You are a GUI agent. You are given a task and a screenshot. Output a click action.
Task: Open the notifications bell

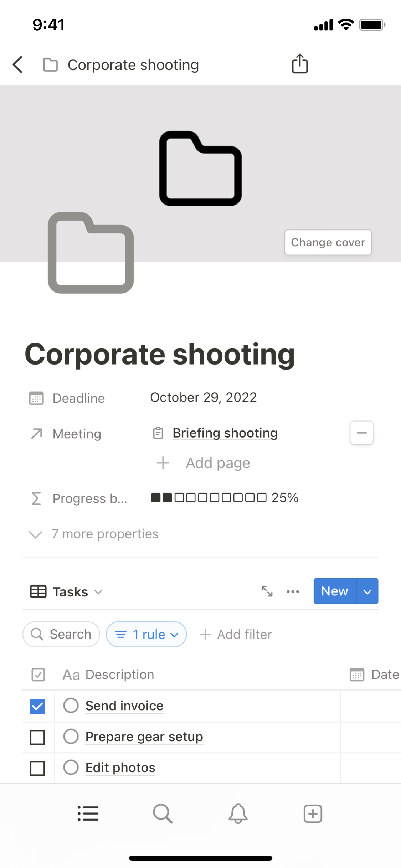tap(238, 814)
